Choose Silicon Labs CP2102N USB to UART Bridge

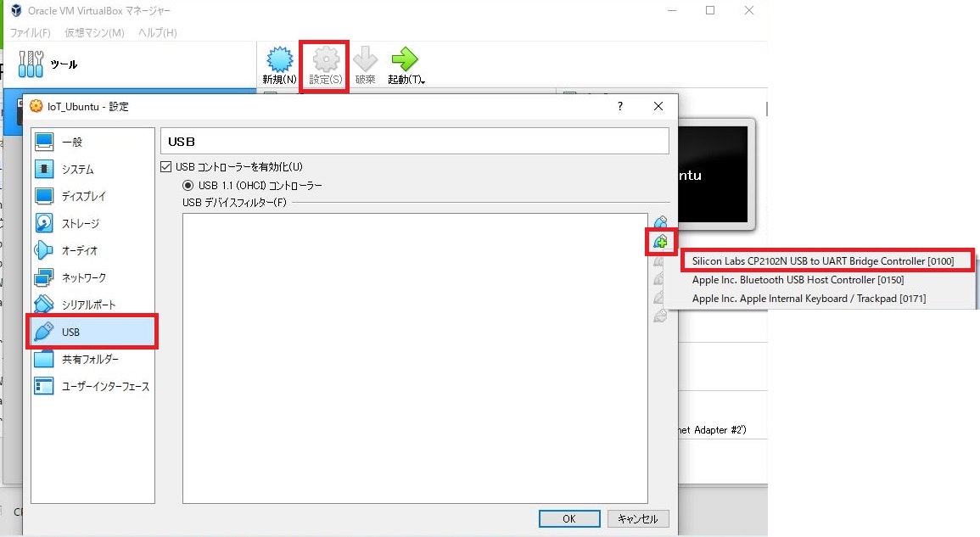coord(822,261)
